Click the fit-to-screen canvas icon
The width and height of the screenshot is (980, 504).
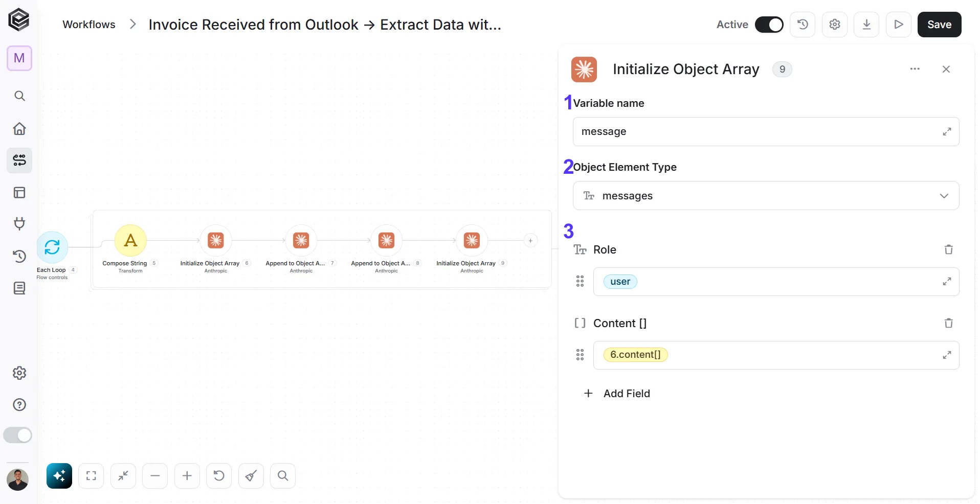coord(91,476)
